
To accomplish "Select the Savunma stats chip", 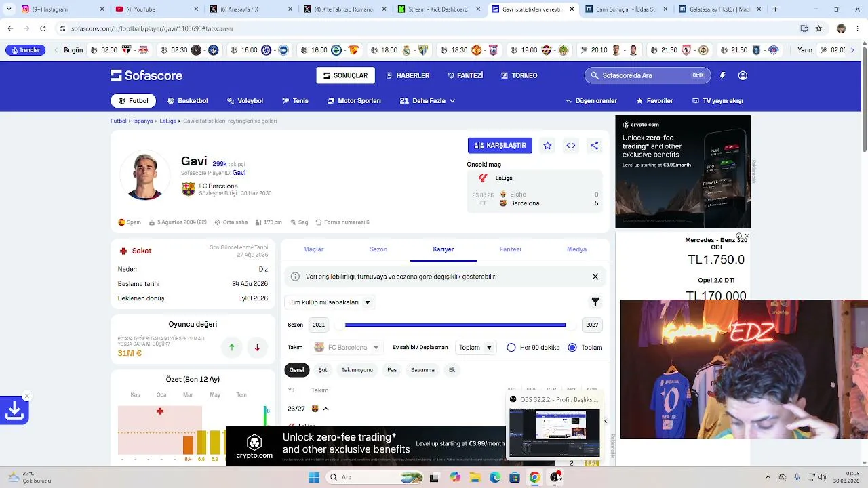I will click(422, 370).
